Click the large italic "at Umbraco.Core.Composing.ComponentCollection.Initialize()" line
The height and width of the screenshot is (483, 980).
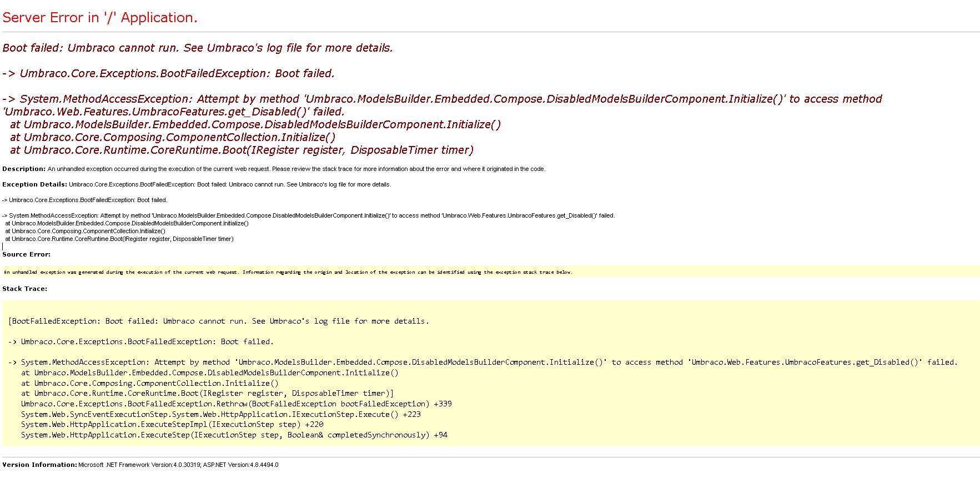tap(173, 137)
